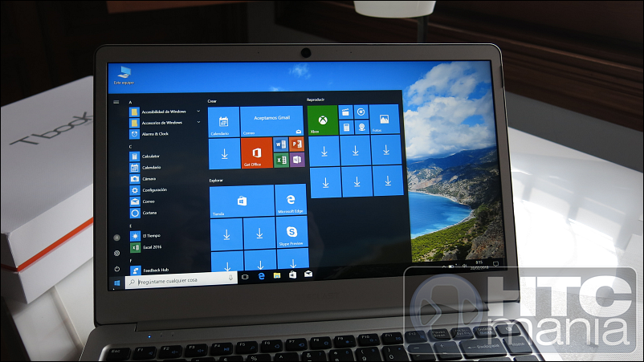Expand the Accesibilidad de Windows folder

click(165, 112)
